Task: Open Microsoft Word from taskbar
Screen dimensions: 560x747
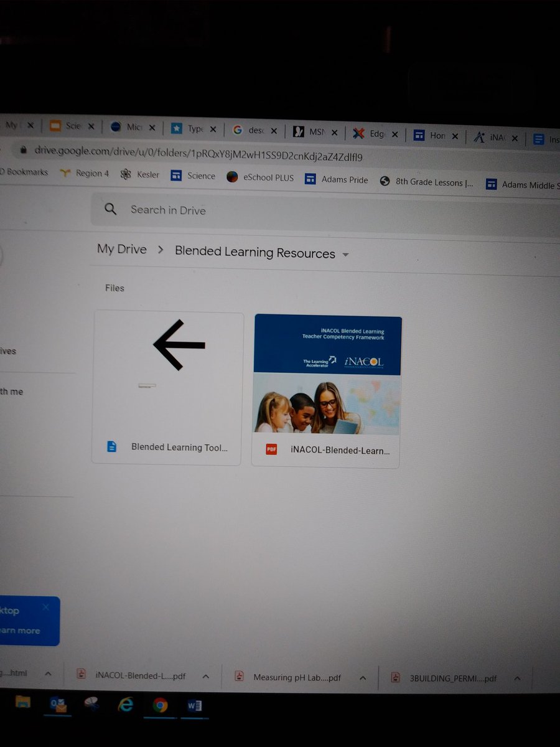Action: [194, 706]
